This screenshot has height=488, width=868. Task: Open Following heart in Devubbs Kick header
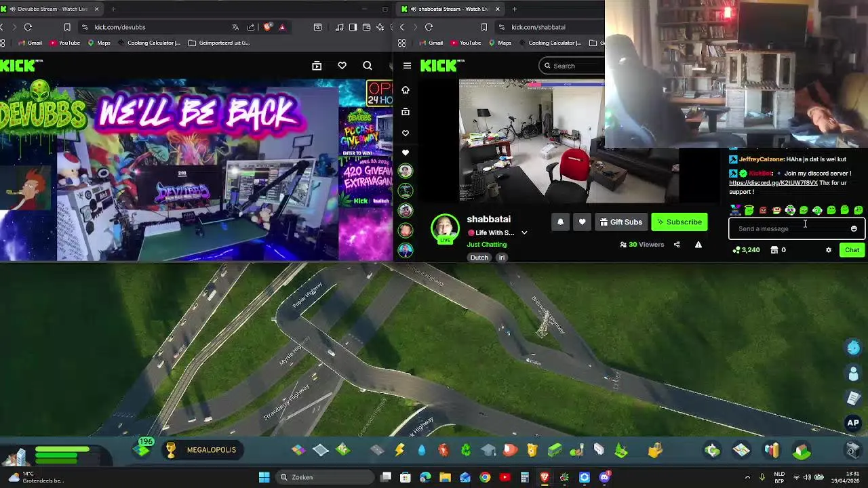point(342,66)
